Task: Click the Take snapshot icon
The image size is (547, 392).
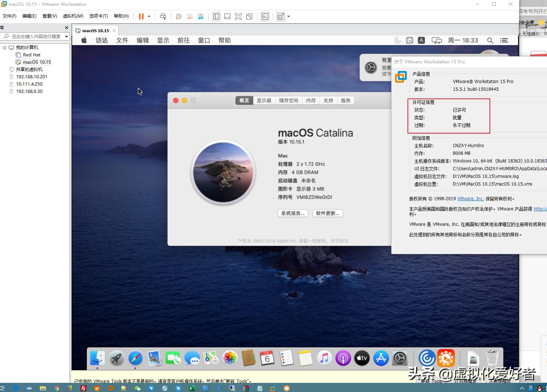Action: tap(178, 16)
